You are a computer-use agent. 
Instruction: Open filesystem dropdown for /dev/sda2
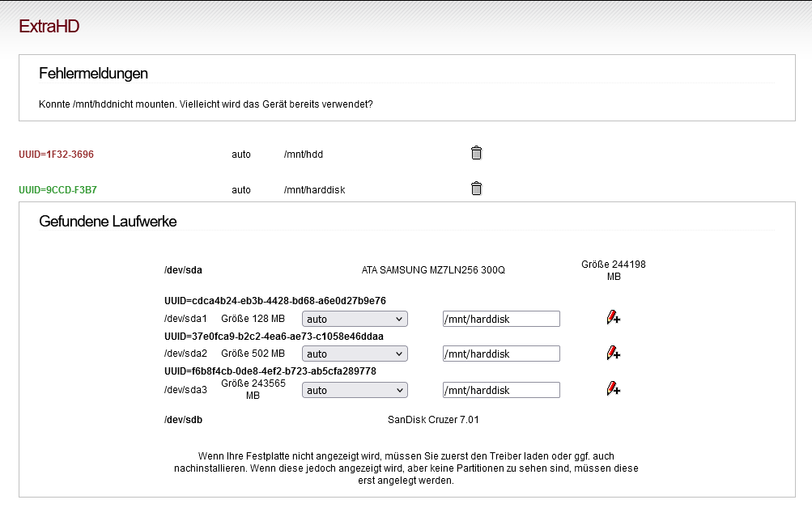[355, 354]
